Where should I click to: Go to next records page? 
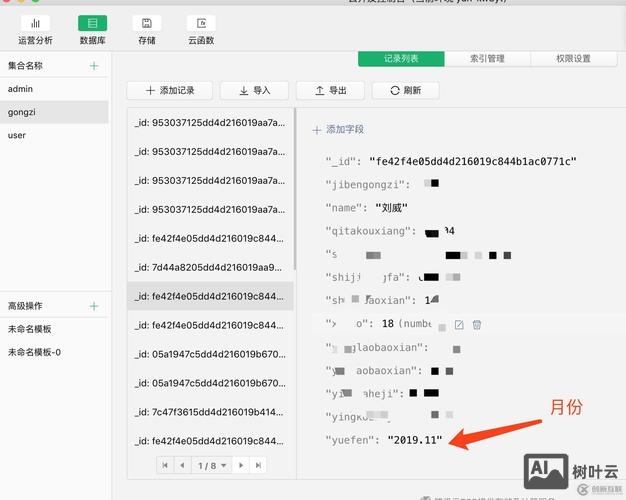coord(241,465)
